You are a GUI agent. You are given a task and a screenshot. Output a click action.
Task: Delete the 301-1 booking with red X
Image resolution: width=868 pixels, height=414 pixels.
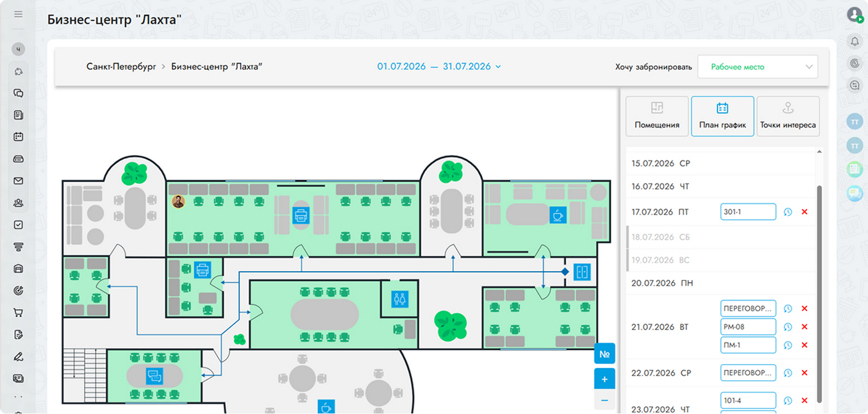click(x=805, y=212)
